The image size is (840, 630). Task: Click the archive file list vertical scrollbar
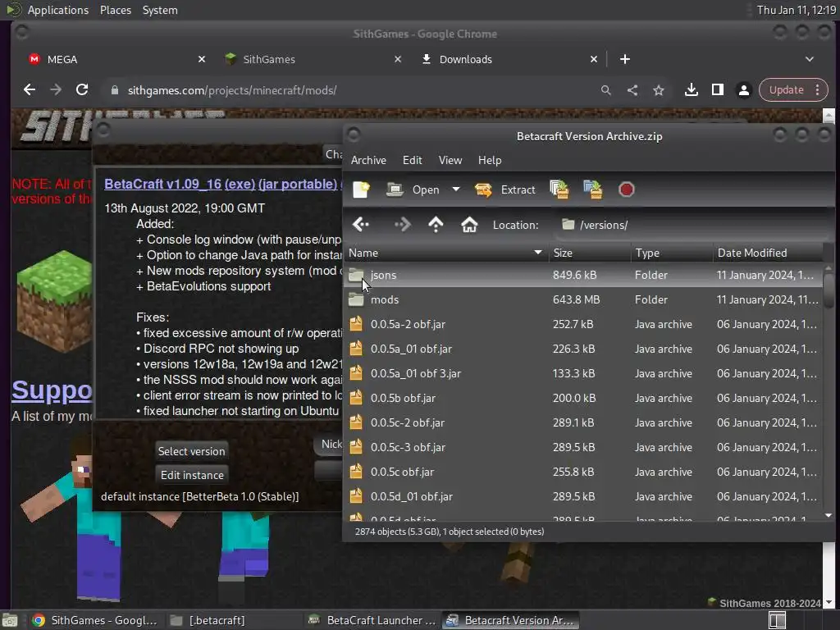click(x=829, y=391)
